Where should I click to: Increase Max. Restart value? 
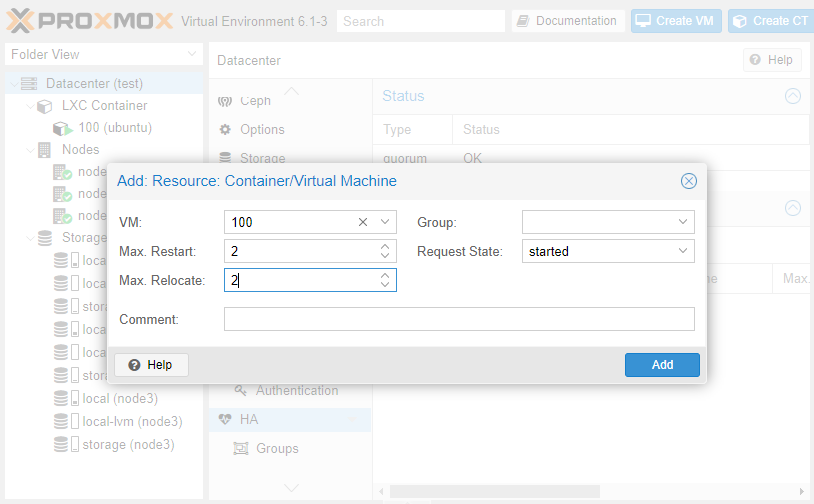pos(385,246)
